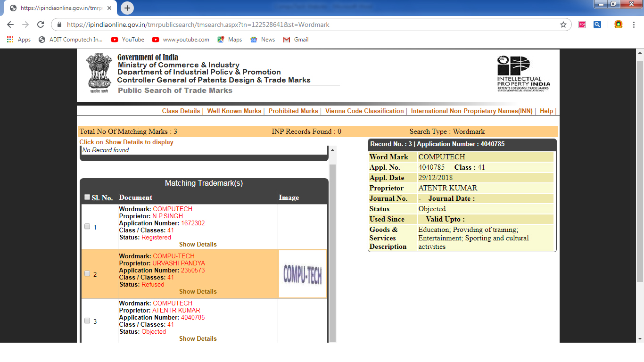The height and width of the screenshot is (362, 644).
Task: Click proprietor name N.P.SINGH
Action: 167,216
